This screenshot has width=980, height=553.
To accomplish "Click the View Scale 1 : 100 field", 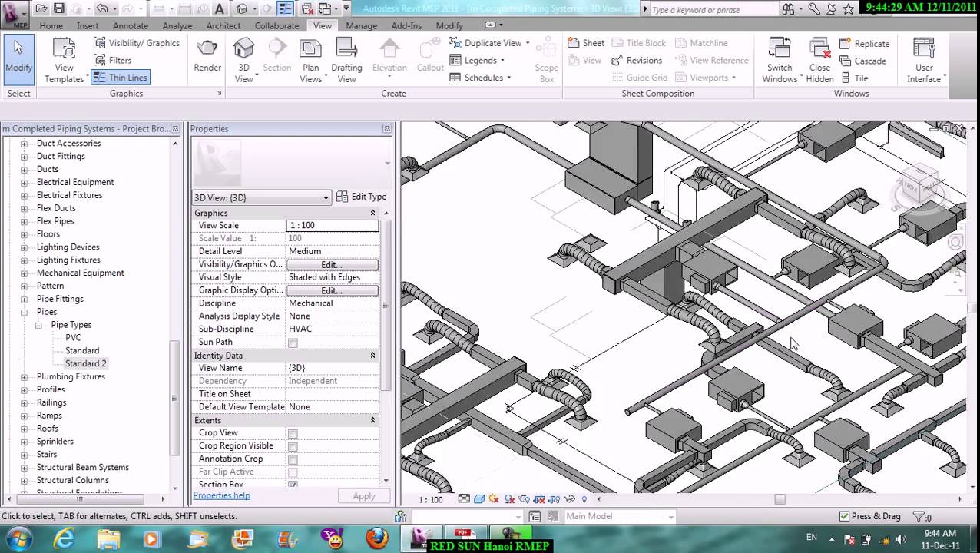I will [x=332, y=225].
